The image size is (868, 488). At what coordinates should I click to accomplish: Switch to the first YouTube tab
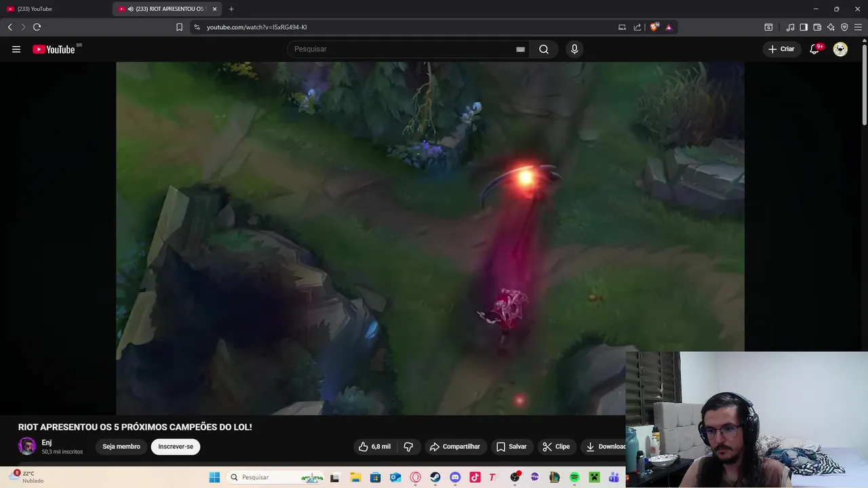pyautogui.click(x=56, y=9)
